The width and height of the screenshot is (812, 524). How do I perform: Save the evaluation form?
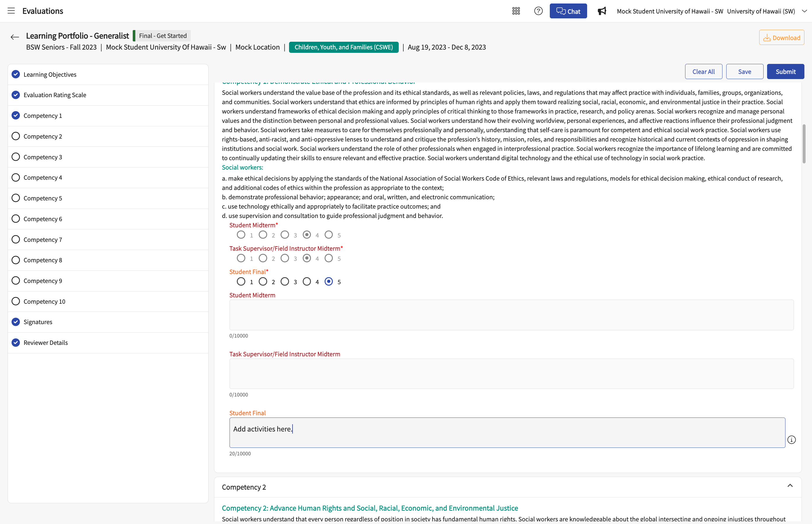tap(744, 71)
